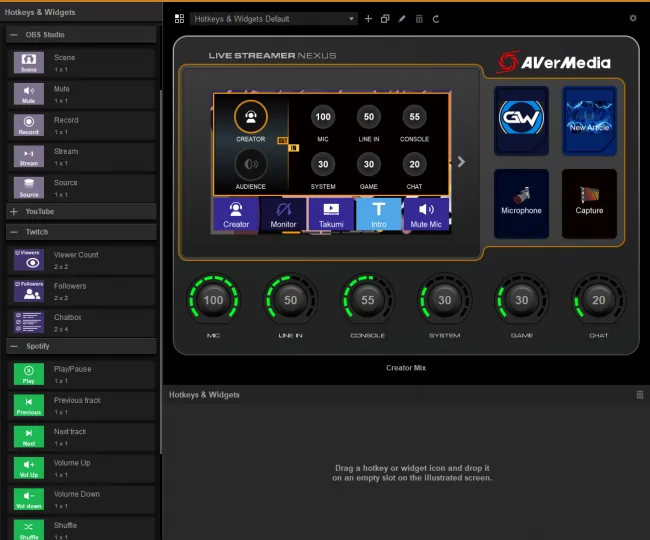The width and height of the screenshot is (650, 540).
Task: Click SYSTEM level 30 on screen
Action: tap(323, 165)
